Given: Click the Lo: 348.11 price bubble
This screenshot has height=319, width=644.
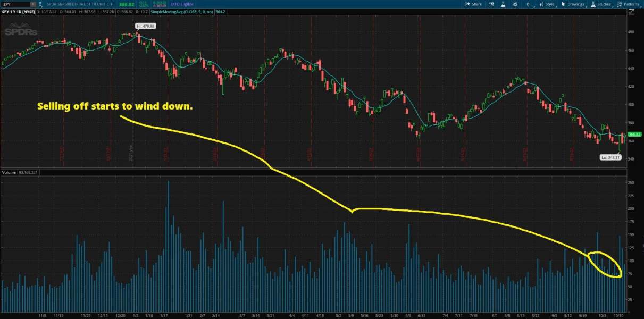Looking at the screenshot, I should 610,157.
